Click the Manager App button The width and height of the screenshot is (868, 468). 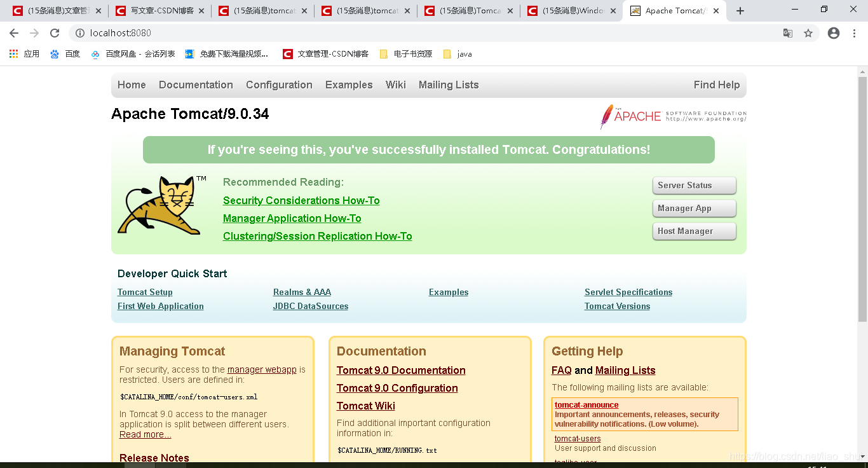click(x=694, y=209)
